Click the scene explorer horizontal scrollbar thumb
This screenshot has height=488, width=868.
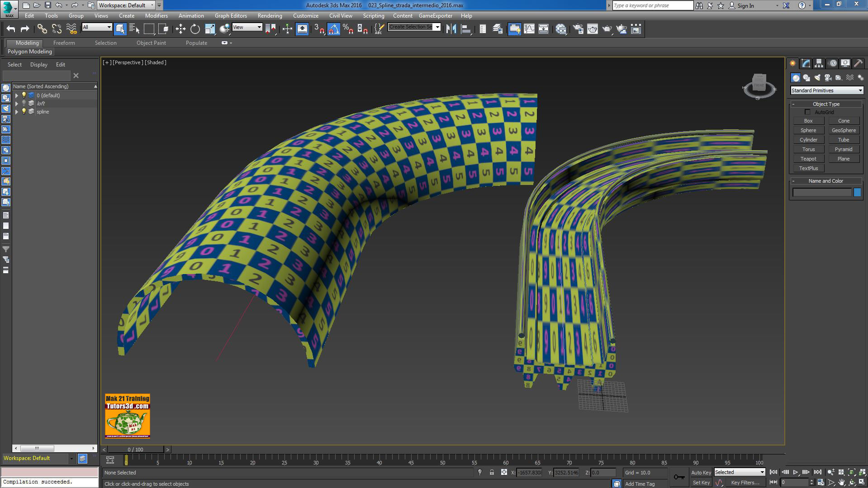[37, 449]
